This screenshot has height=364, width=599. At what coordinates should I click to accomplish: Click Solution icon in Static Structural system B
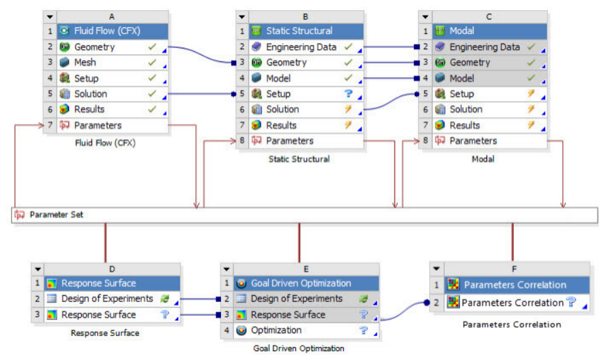tap(257, 110)
